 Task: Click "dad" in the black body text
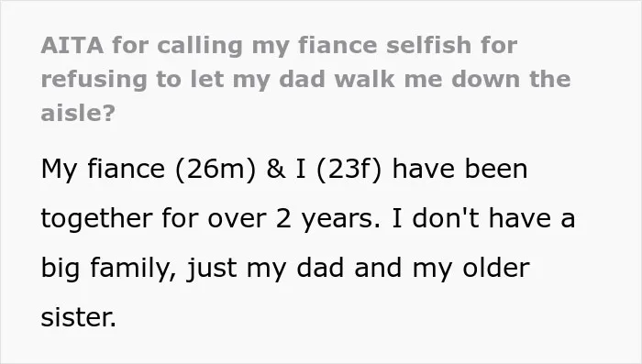320,268
